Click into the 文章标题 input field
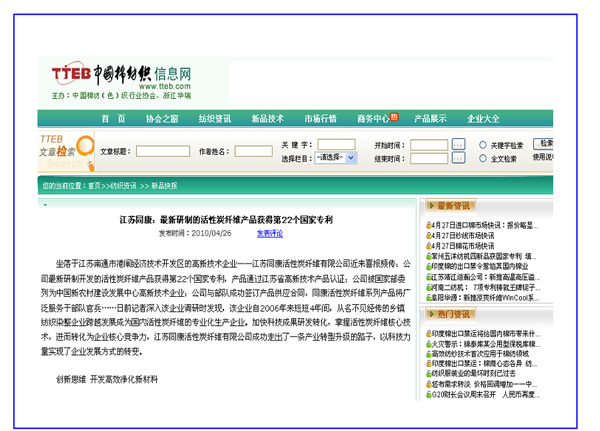The image size is (600, 431). [x=163, y=151]
